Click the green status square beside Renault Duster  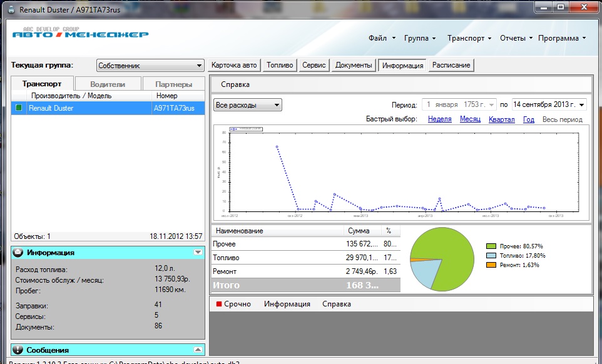(19, 108)
